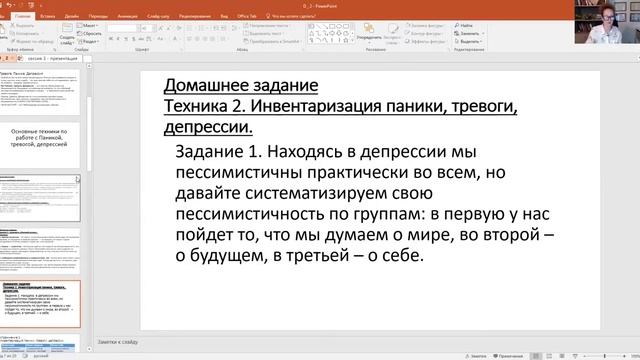Select the slide thumbnail with the blue table
The height and width of the screenshot is (360, 640).
pyautogui.click(x=40, y=344)
